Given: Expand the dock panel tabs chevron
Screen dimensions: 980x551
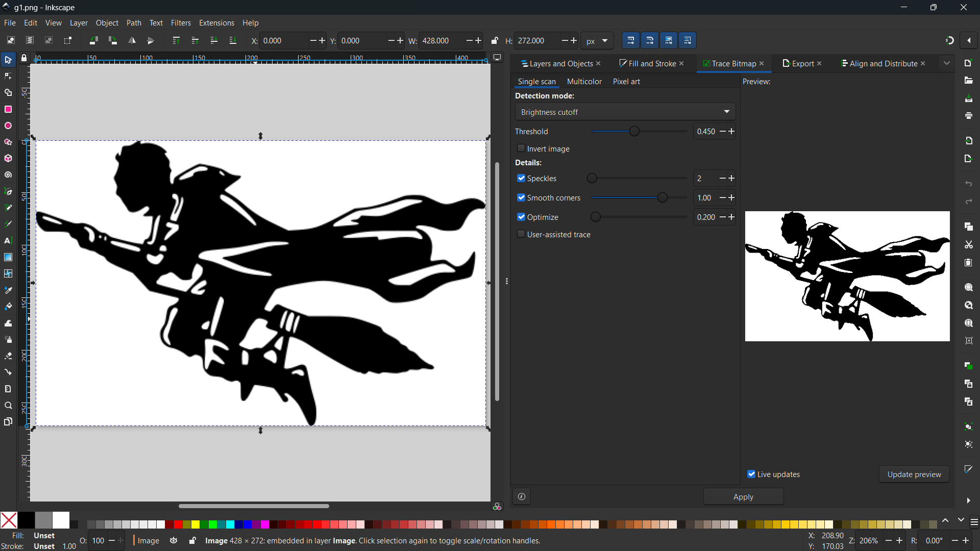Looking at the screenshot, I should point(947,64).
